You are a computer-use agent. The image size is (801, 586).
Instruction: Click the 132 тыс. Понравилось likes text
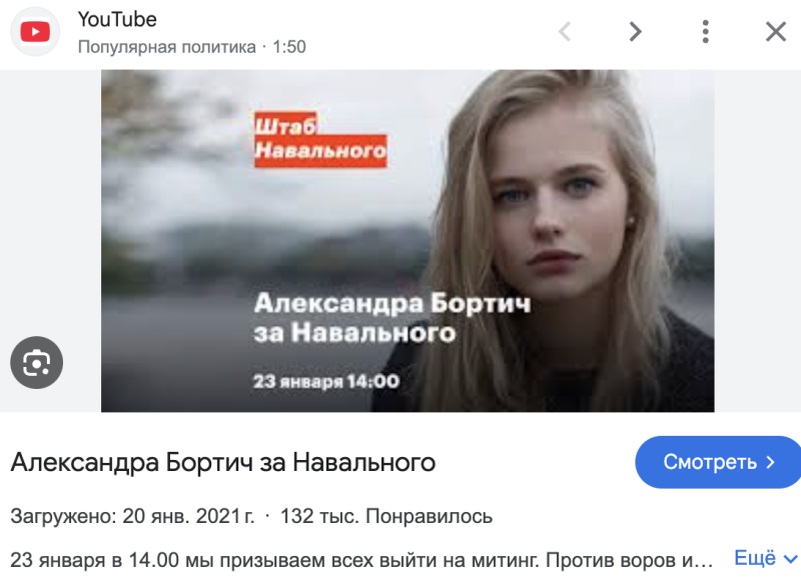pos(386,516)
